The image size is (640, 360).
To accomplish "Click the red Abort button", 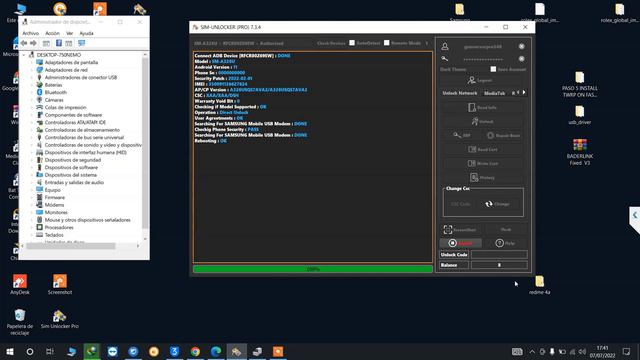I will pos(460,243).
